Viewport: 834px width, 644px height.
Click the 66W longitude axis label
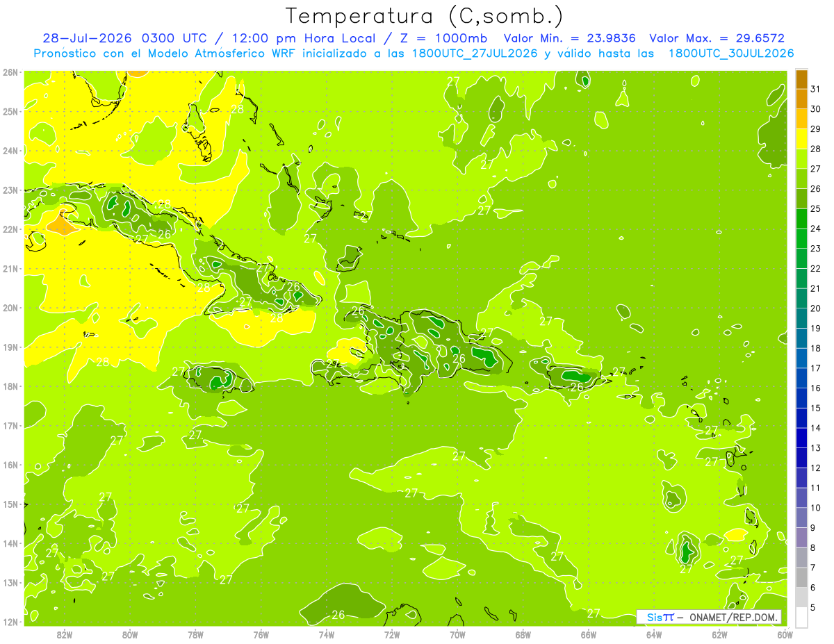(x=589, y=635)
